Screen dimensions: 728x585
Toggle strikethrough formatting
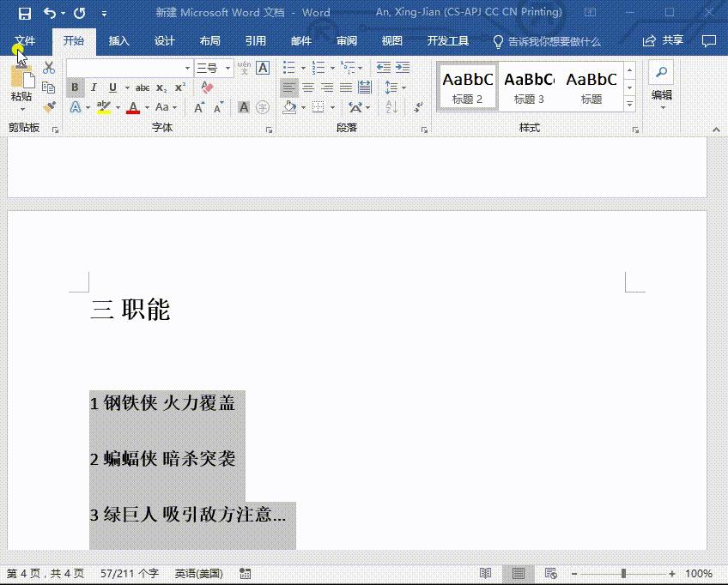point(142,87)
